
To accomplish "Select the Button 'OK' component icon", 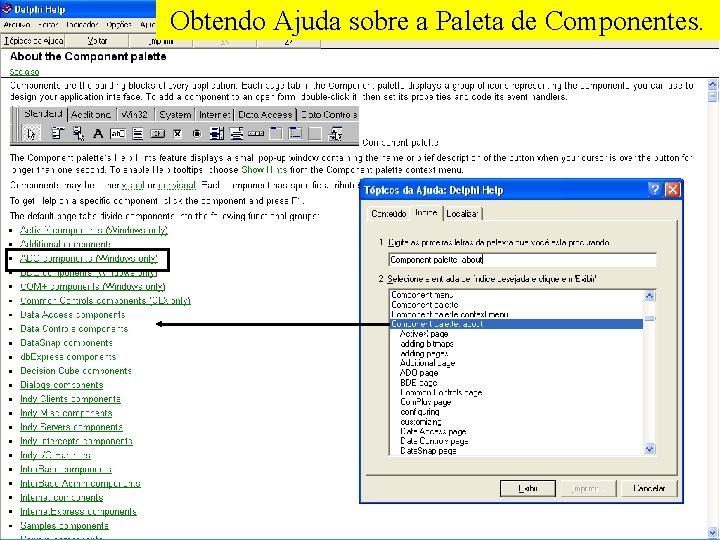I will click(158, 134).
